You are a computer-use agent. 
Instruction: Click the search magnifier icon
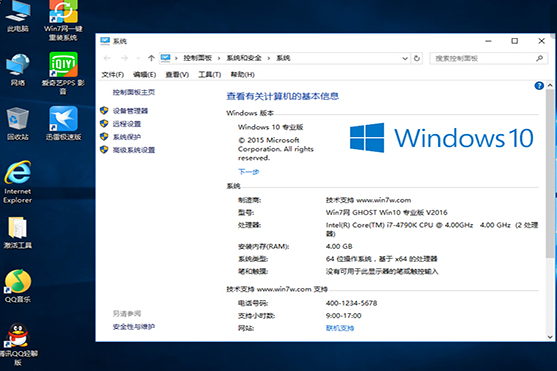(539, 58)
